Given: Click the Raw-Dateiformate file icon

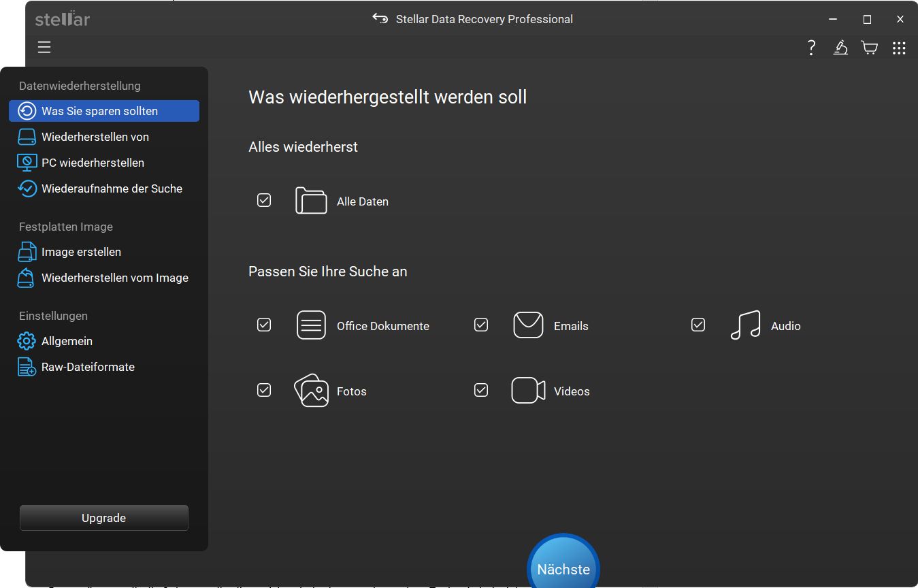Looking at the screenshot, I should tap(27, 367).
